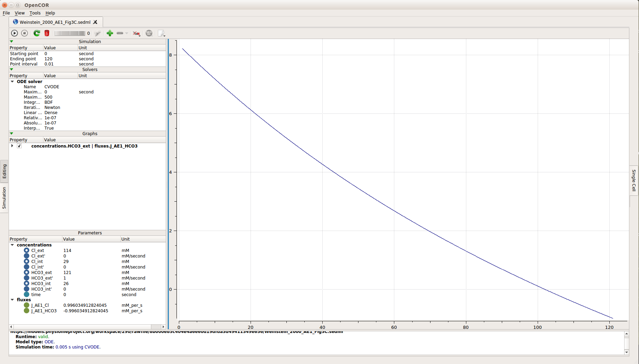Add a graph panel with green plus
The image size is (639, 364).
click(110, 33)
